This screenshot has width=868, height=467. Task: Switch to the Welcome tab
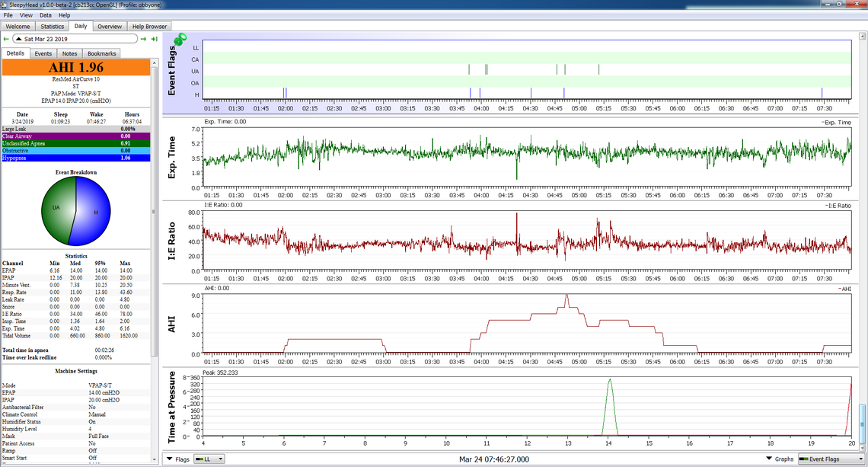coord(18,26)
